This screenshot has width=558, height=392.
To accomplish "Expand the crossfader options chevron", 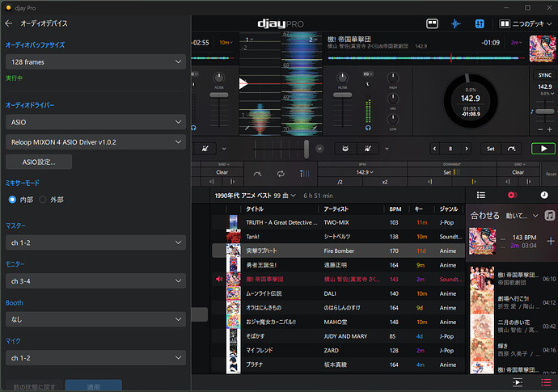I will 319,149.
